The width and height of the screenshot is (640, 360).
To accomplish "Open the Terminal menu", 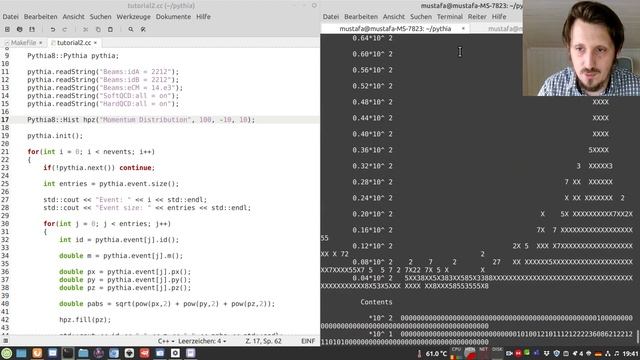I will point(450,17).
